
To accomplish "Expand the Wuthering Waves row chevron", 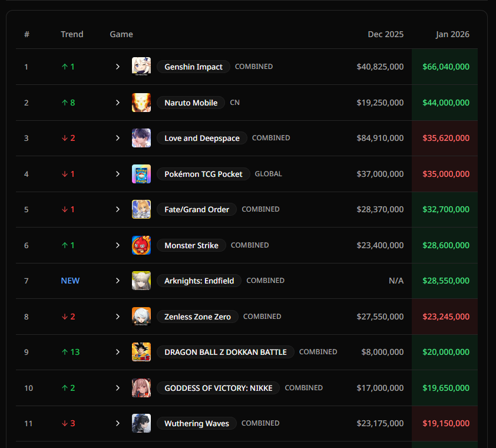I will point(118,423).
